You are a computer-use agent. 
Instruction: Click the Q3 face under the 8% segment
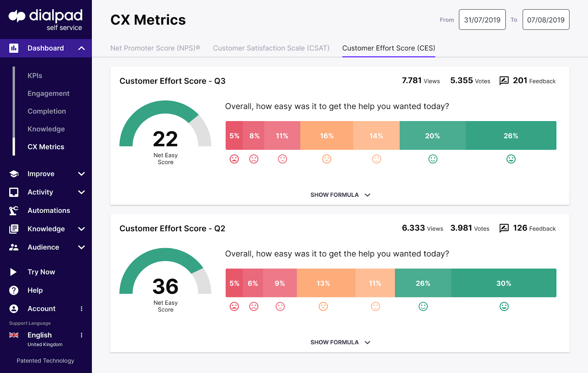254,159
